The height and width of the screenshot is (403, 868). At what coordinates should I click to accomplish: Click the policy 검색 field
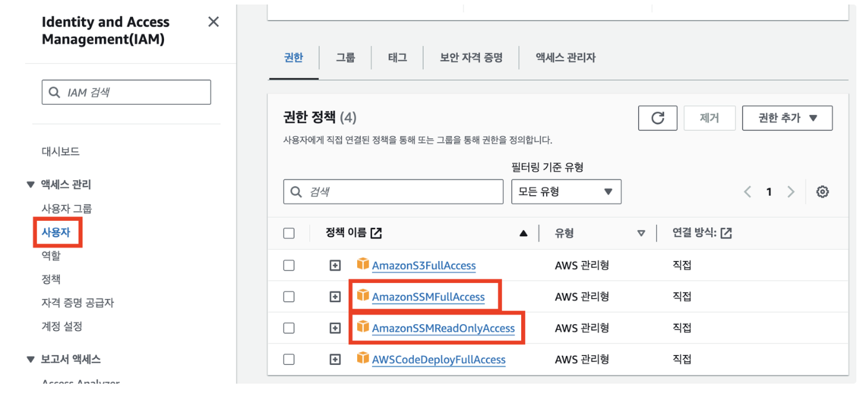[393, 192]
